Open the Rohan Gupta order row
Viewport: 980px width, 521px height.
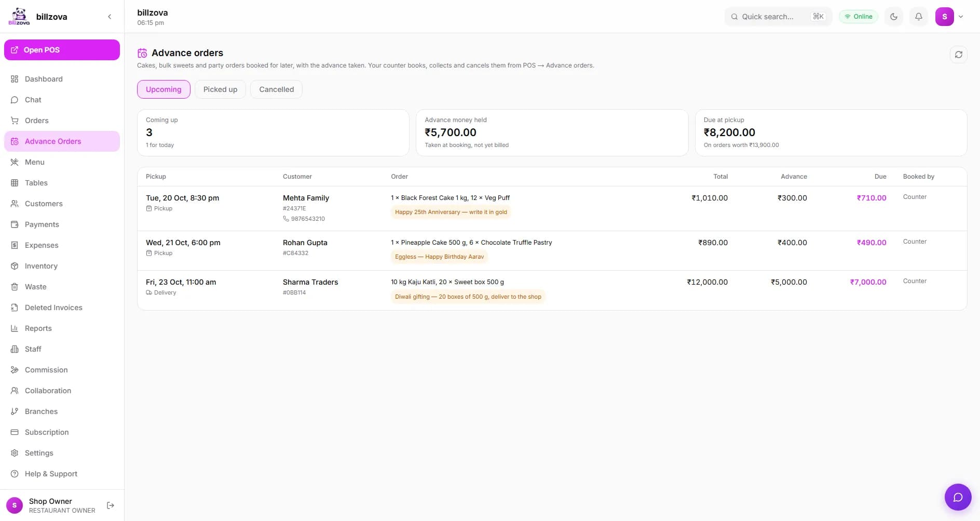pos(552,250)
